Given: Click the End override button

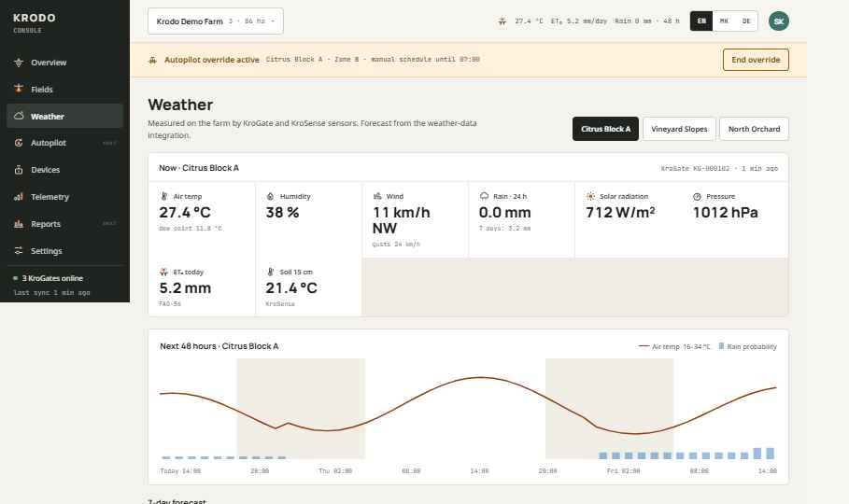Looking at the screenshot, I should coord(756,60).
